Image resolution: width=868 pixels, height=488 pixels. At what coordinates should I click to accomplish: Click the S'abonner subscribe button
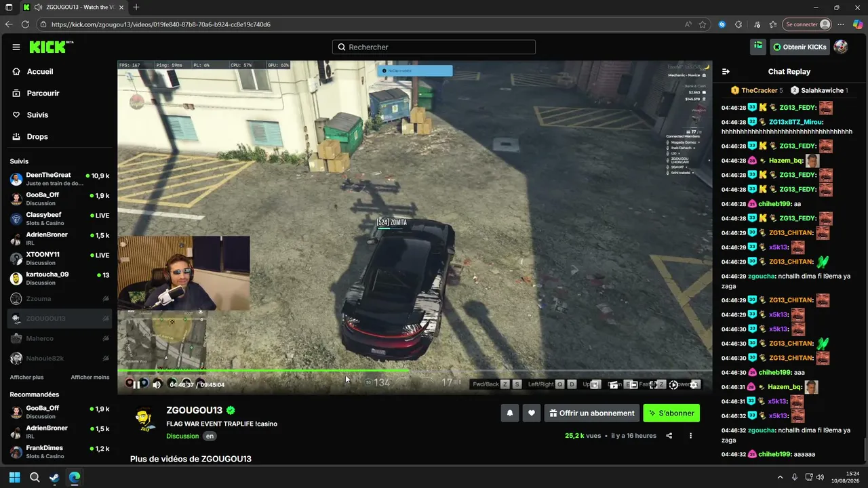tap(671, 413)
